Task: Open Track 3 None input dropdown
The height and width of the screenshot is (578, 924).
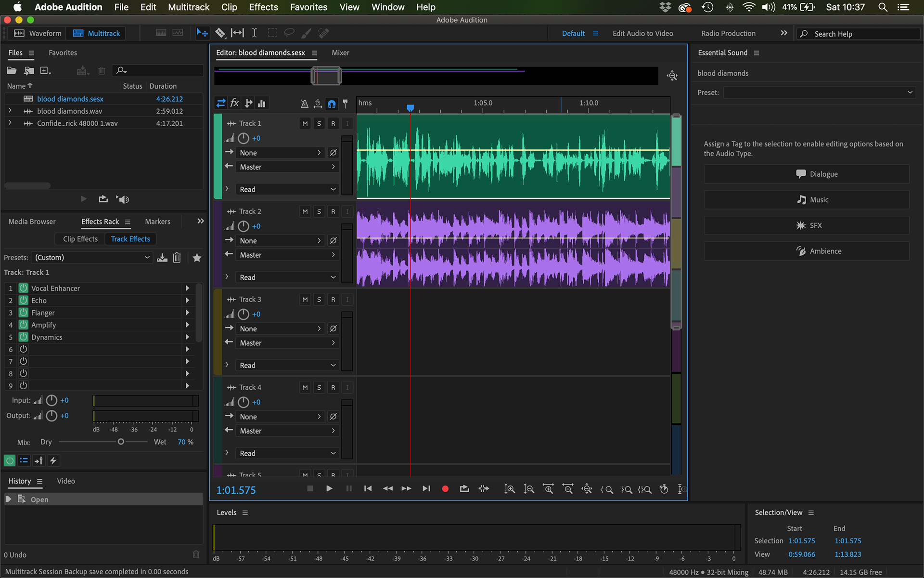Action: (x=281, y=328)
